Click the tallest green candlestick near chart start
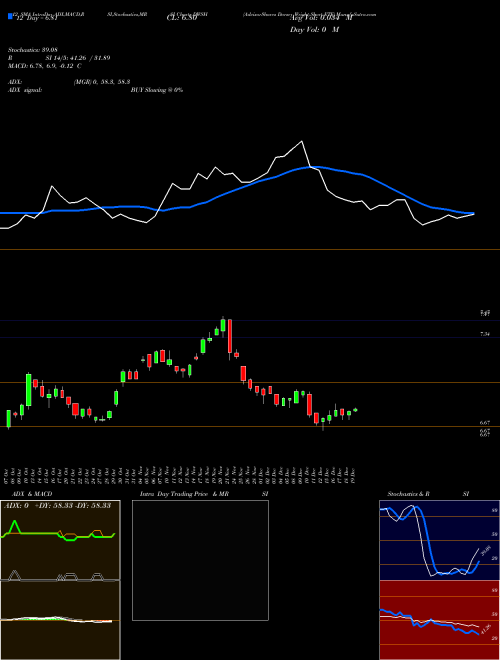 coord(29,390)
